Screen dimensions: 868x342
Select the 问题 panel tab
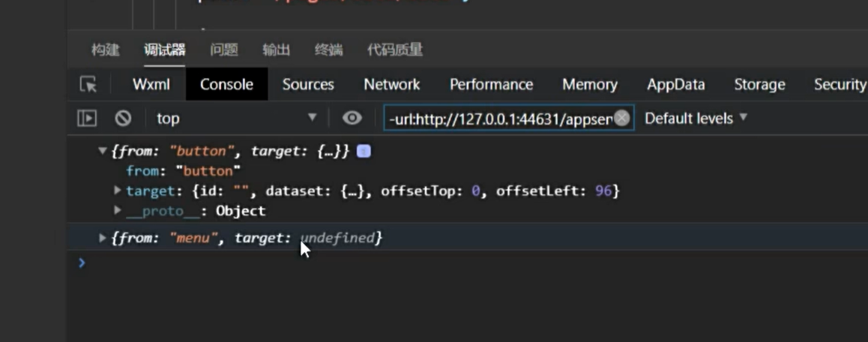[223, 50]
